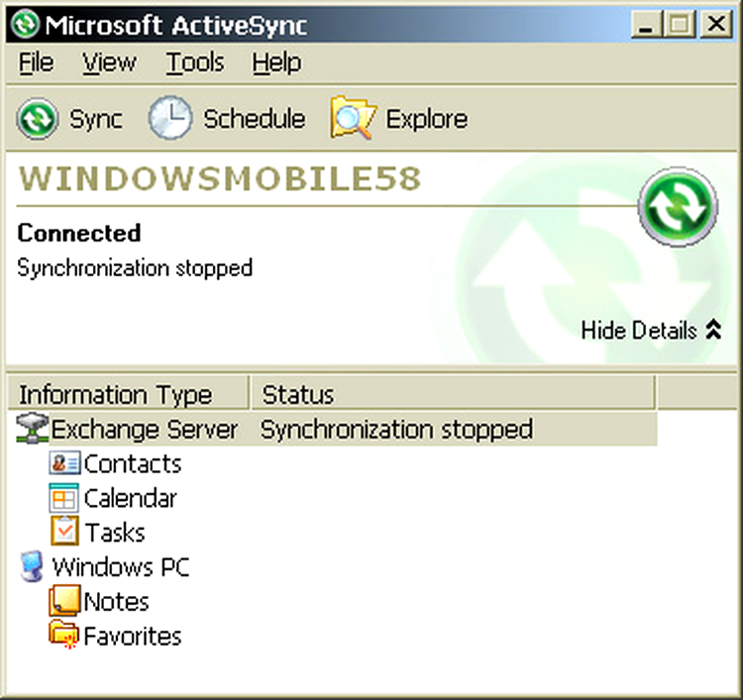Click the WINDOWSMOBILE58 device name
The width and height of the screenshot is (743, 700).
click(x=219, y=178)
